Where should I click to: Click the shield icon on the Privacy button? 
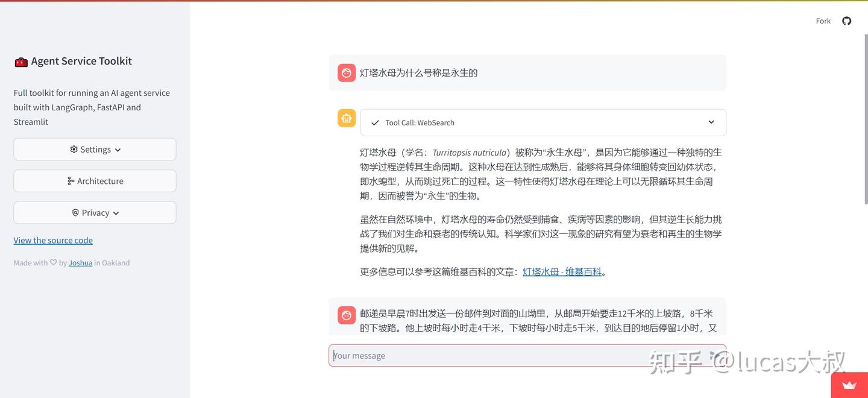[x=74, y=211]
